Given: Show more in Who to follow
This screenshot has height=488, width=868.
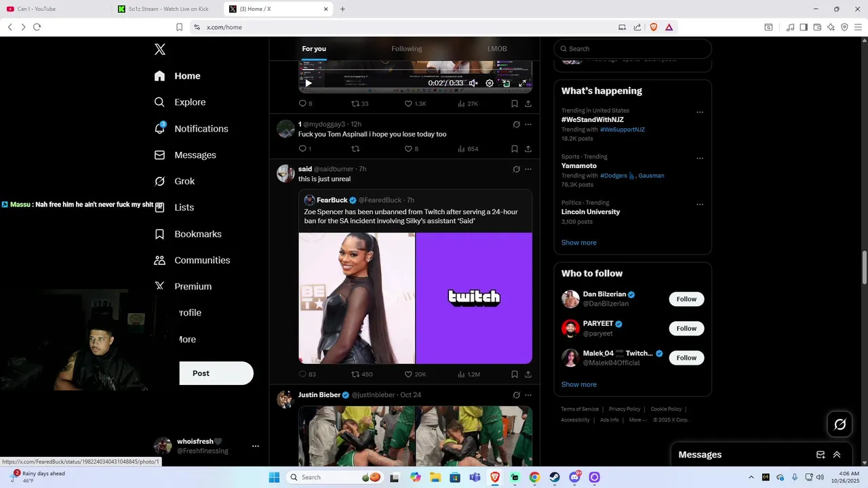Looking at the screenshot, I should 578,384.
